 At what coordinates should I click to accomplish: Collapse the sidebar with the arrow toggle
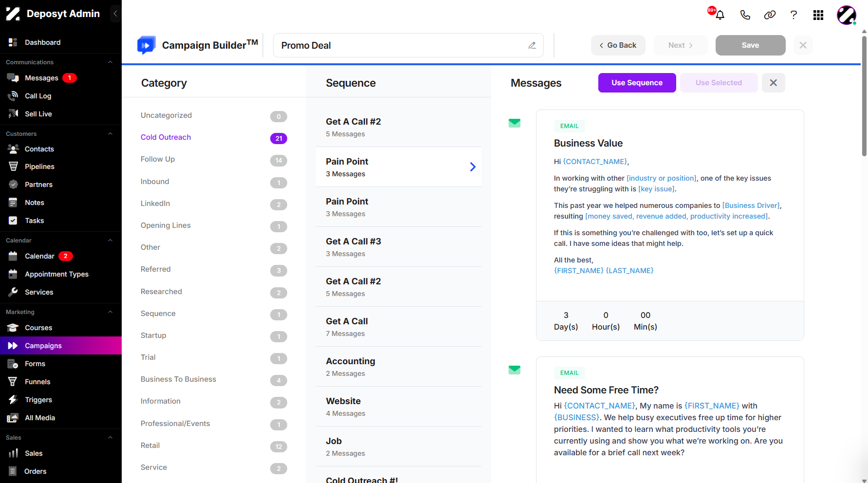tap(115, 14)
